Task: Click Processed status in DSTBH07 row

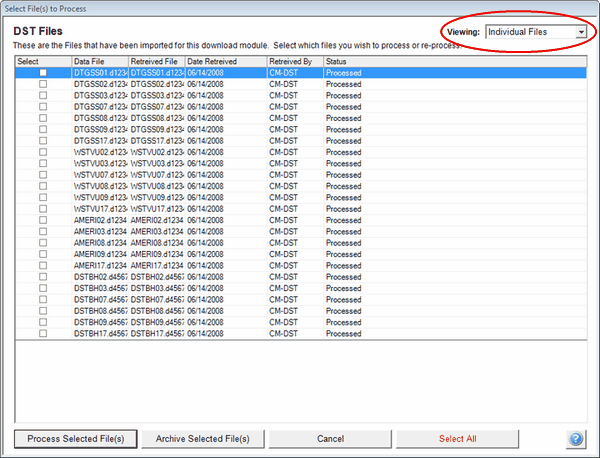Action: 343,300
